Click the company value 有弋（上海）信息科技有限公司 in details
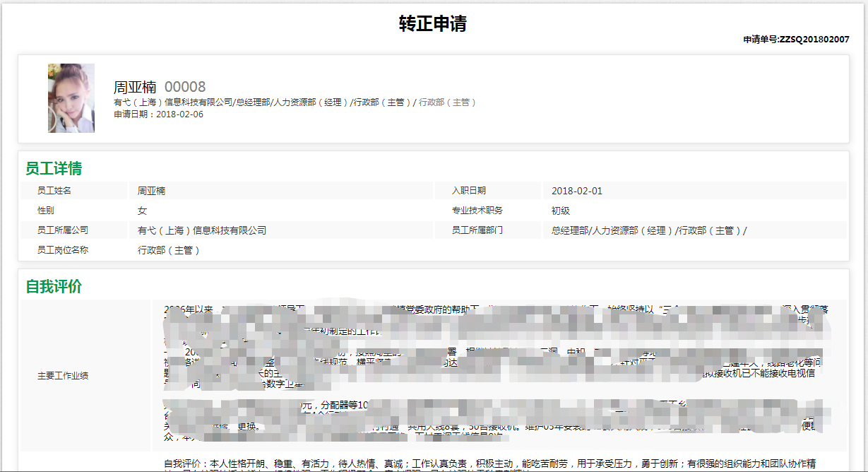Screen dimensions: 868x472 pyautogui.click(x=202, y=230)
